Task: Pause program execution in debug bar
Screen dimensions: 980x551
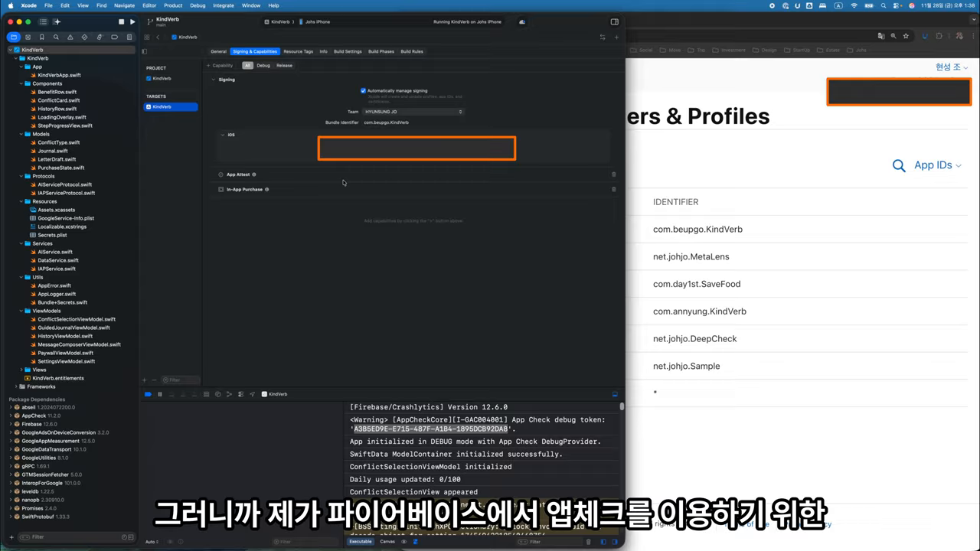Action: pyautogui.click(x=159, y=394)
